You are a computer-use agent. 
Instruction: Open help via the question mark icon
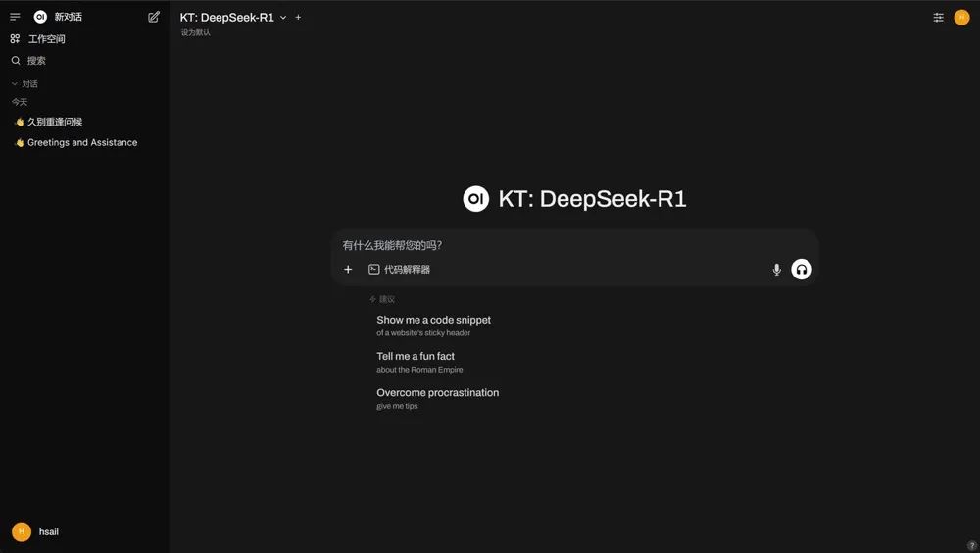click(x=972, y=545)
